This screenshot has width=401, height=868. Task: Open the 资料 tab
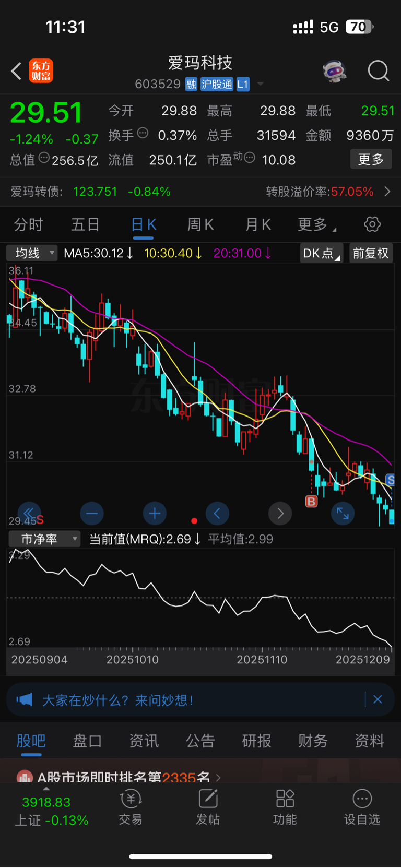click(369, 741)
